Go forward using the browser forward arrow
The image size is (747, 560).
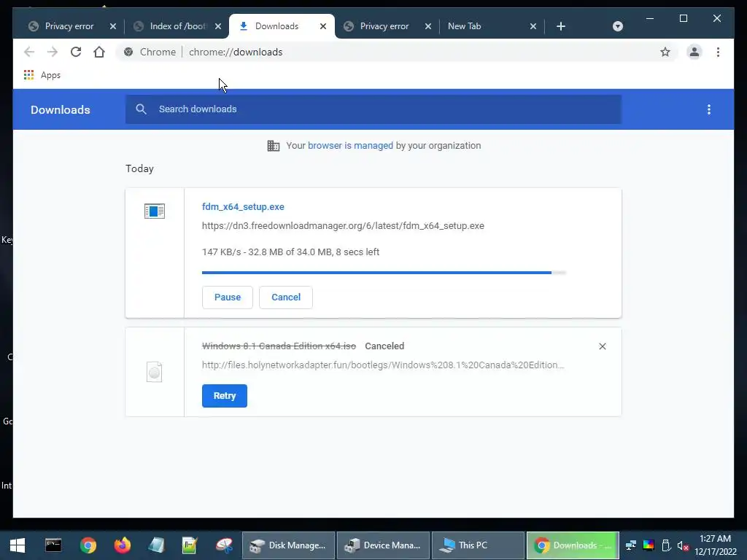53,52
